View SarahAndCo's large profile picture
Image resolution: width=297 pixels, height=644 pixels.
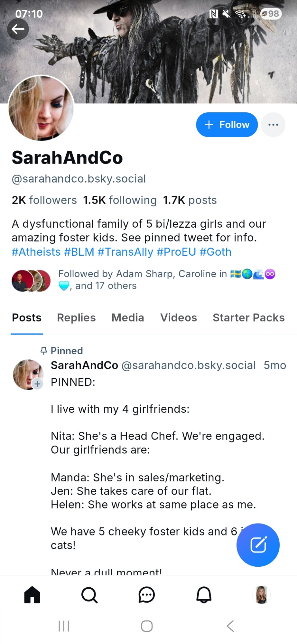coord(41,108)
